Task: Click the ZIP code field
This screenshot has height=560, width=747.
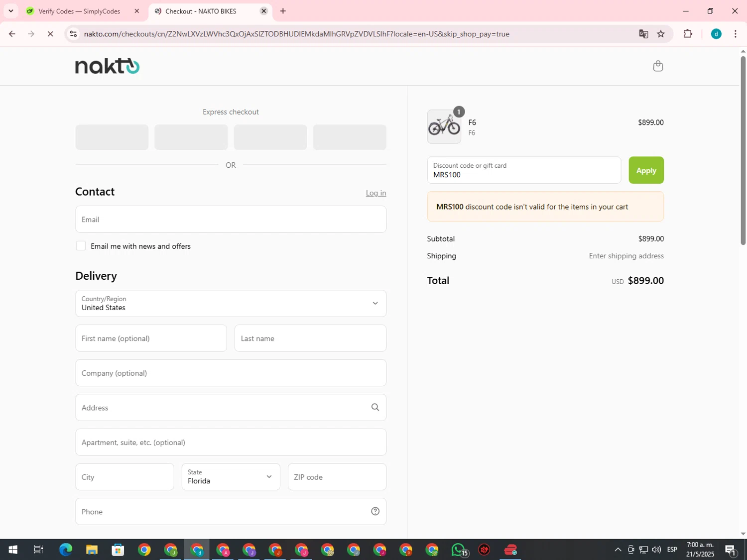Action: (337, 477)
